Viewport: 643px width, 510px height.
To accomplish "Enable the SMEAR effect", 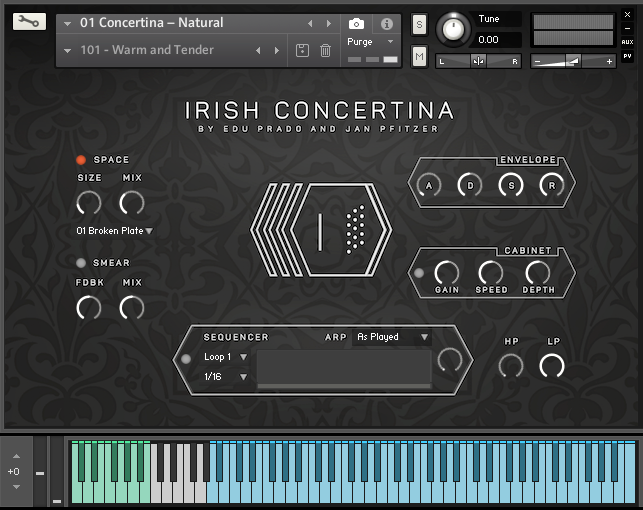I will click(81, 263).
